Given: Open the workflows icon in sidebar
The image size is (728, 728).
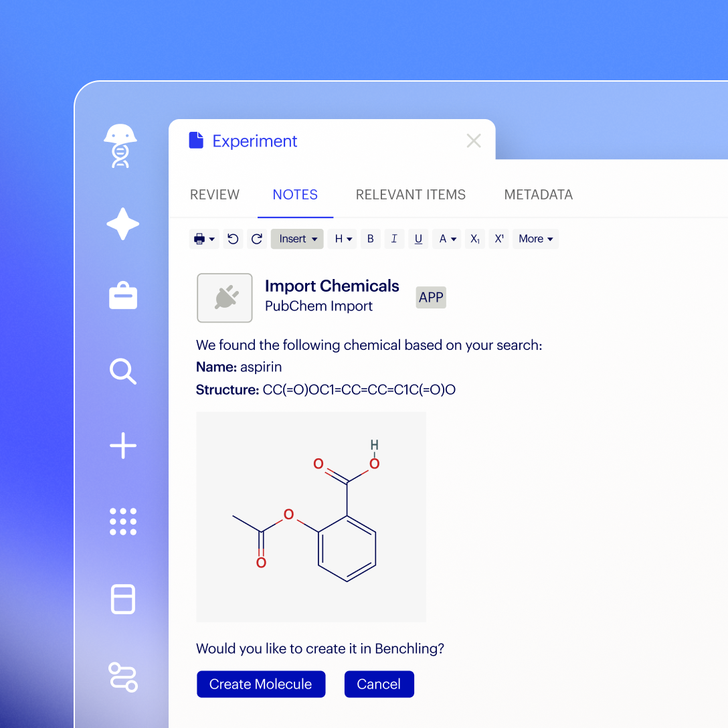Looking at the screenshot, I should [123, 677].
